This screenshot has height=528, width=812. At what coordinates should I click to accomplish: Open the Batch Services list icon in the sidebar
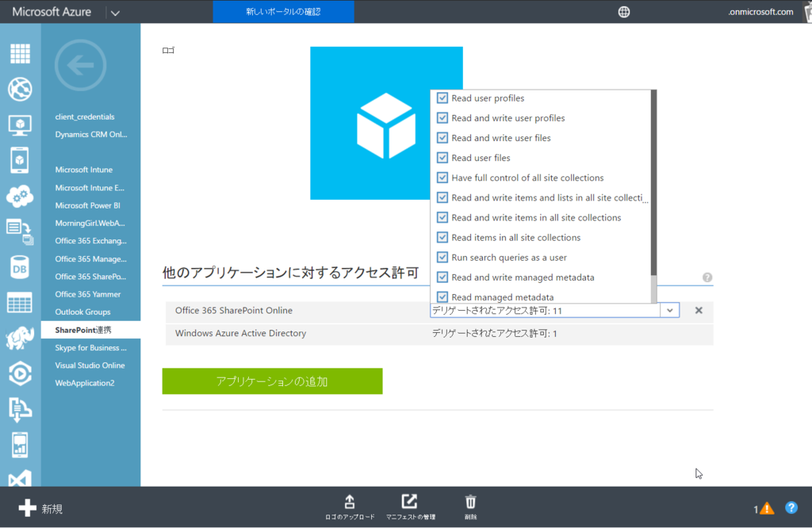tap(20, 231)
